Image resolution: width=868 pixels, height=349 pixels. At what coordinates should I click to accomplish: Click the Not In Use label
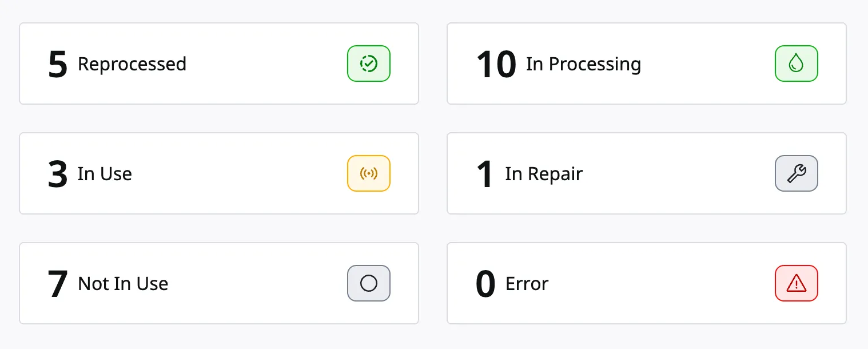pos(123,284)
